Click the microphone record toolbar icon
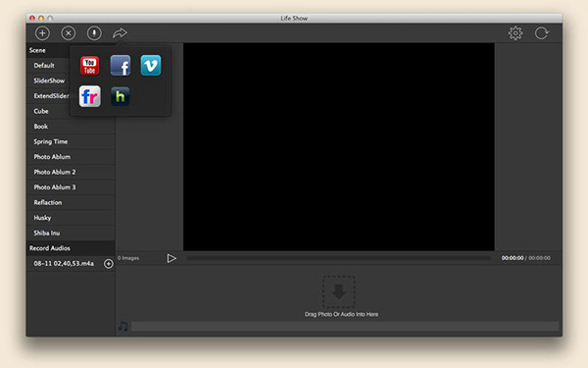The image size is (588, 368). point(94,33)
